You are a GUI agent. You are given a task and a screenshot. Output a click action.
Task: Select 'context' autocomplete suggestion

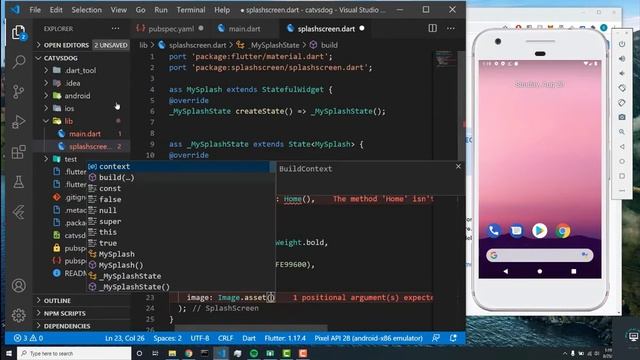pos(178,166)
